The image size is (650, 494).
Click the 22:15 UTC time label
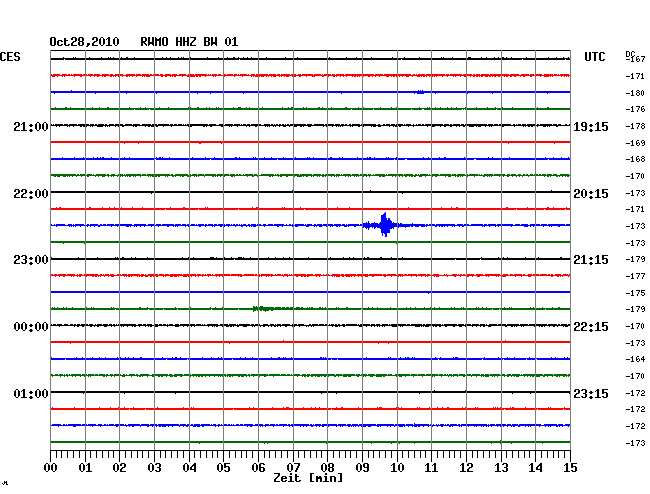(591, 327)
